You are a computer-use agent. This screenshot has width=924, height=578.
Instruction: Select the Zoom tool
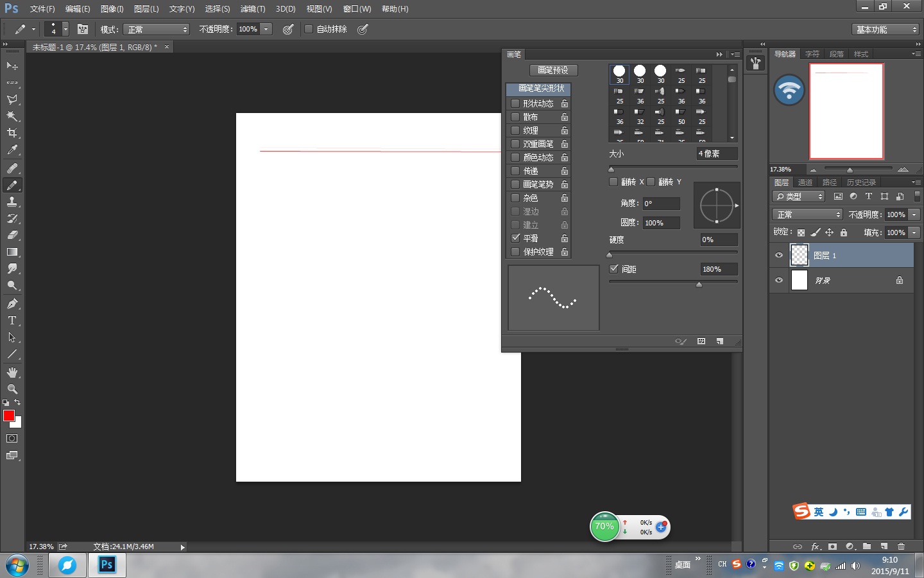[12, 389]
